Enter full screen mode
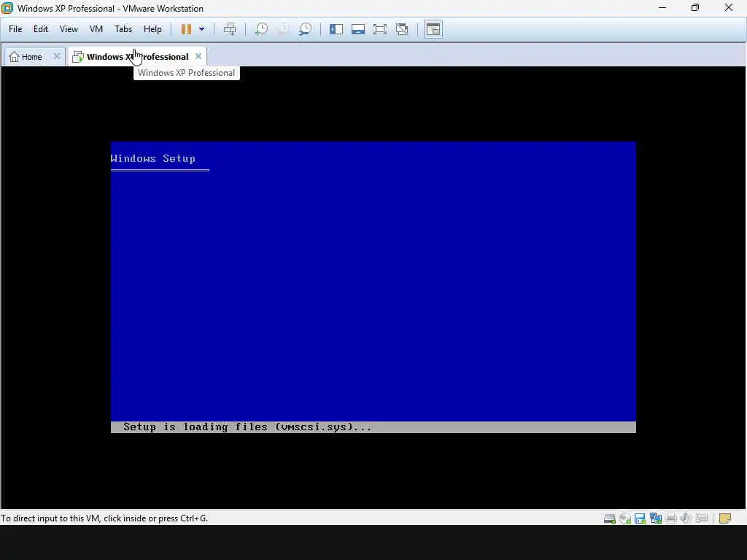Viewport: 747px width, 560px height. point(380,29)
